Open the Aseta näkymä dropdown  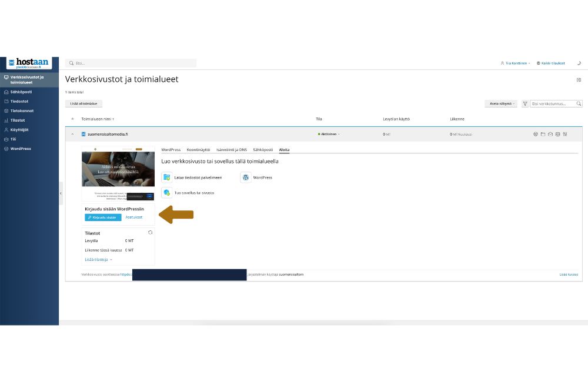click(x=500, y=103)
